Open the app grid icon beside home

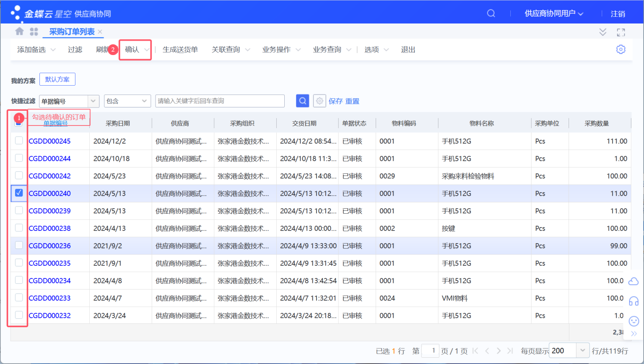tap(34, 31)
